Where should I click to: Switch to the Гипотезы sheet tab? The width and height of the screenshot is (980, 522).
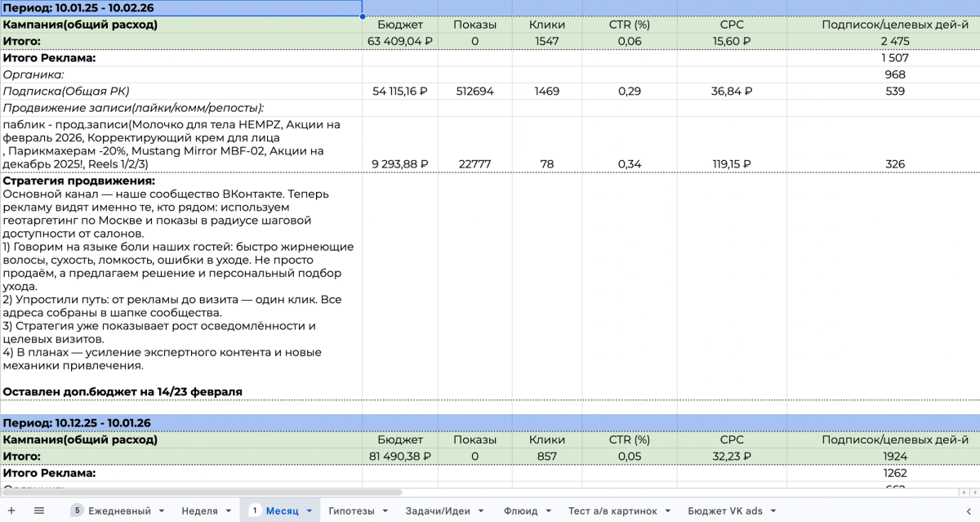pos(351,511)
